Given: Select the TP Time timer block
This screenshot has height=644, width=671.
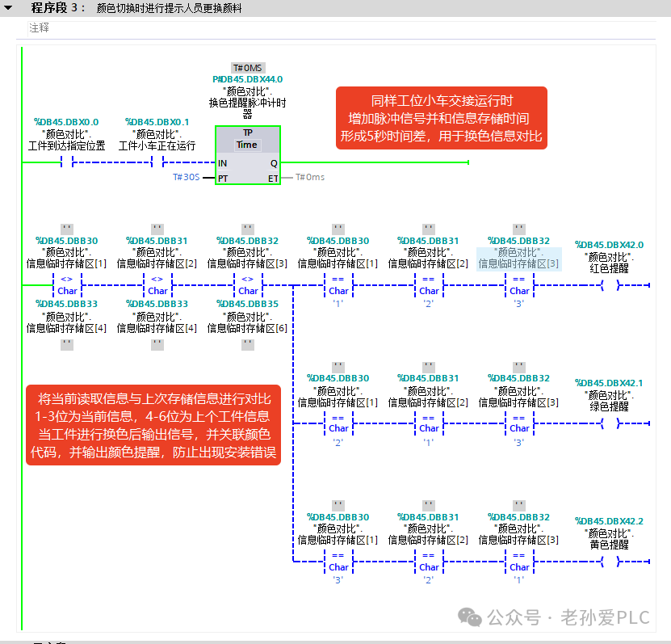Looking at the screenshot, I should tap(248, 155).
